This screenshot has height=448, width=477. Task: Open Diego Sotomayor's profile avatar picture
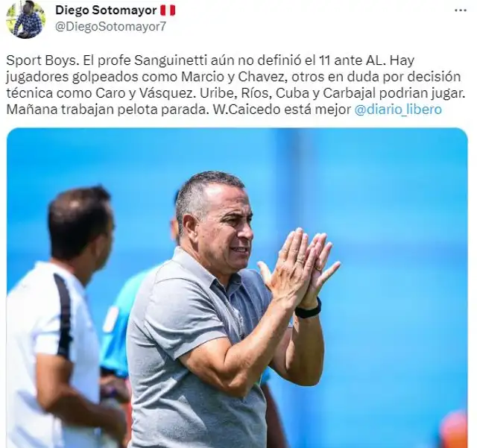click(26, 19)
